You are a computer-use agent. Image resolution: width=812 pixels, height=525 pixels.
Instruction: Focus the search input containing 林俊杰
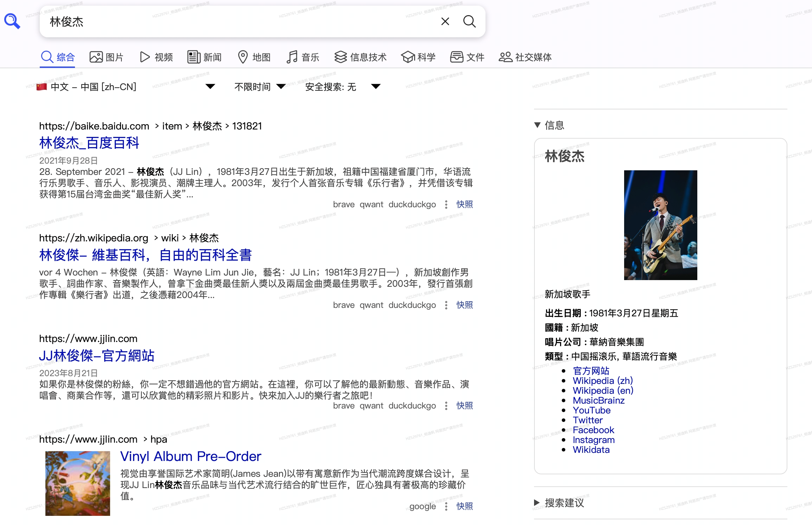(239, 21)
